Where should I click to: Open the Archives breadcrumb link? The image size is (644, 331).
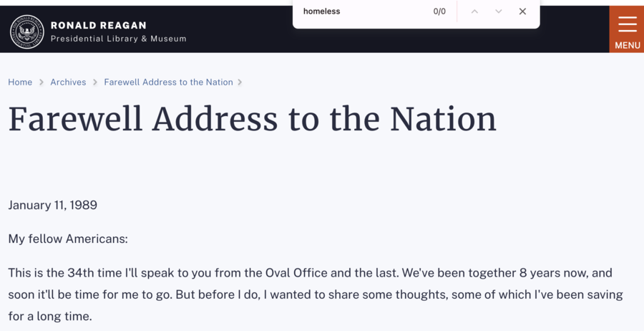point(68,82)
